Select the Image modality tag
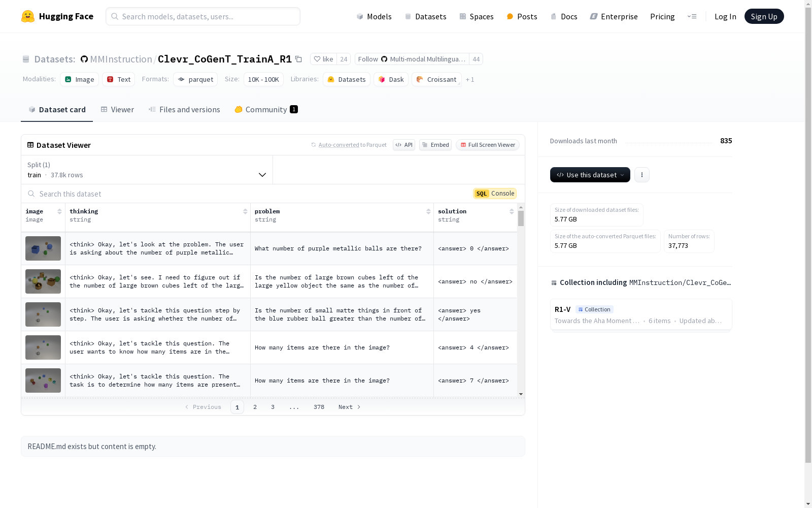The height and width of the screenshot is (508, 812). (x=80, y=79)
